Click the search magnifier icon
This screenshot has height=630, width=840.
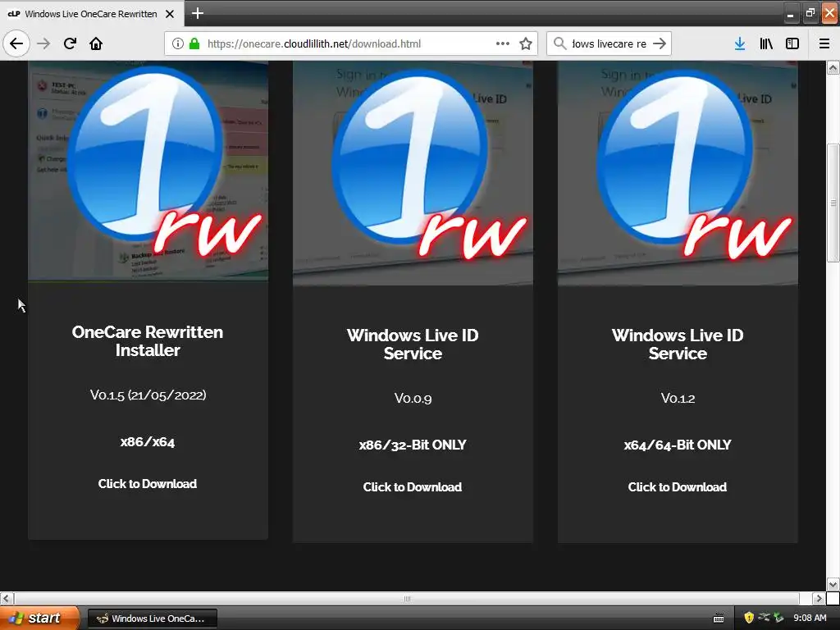point(559,43)
